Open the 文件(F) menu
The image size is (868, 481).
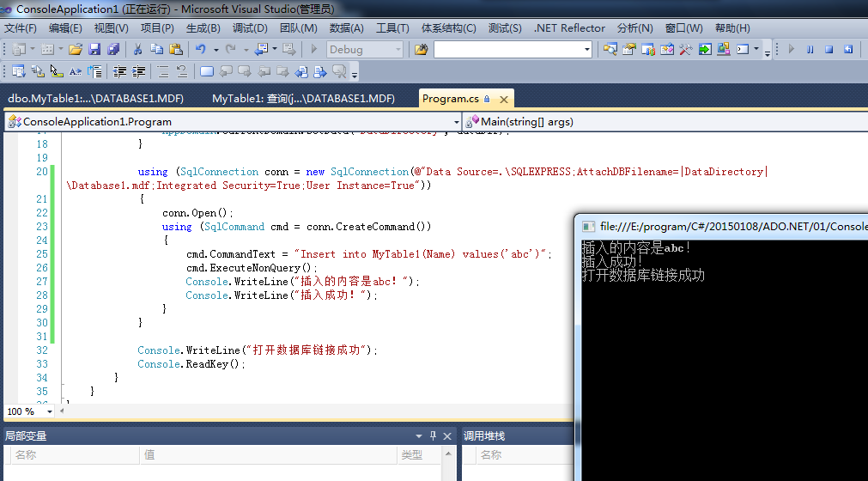coord(20,28)
